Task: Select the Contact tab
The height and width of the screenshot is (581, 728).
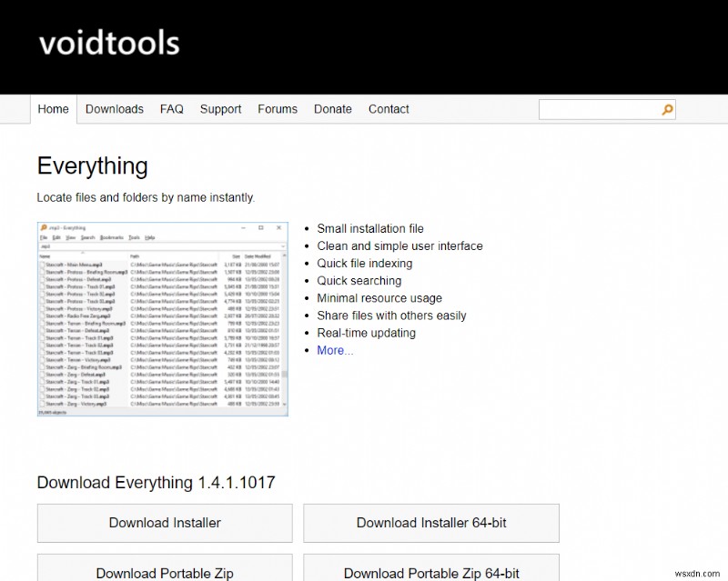Action: tap(389, 109)
